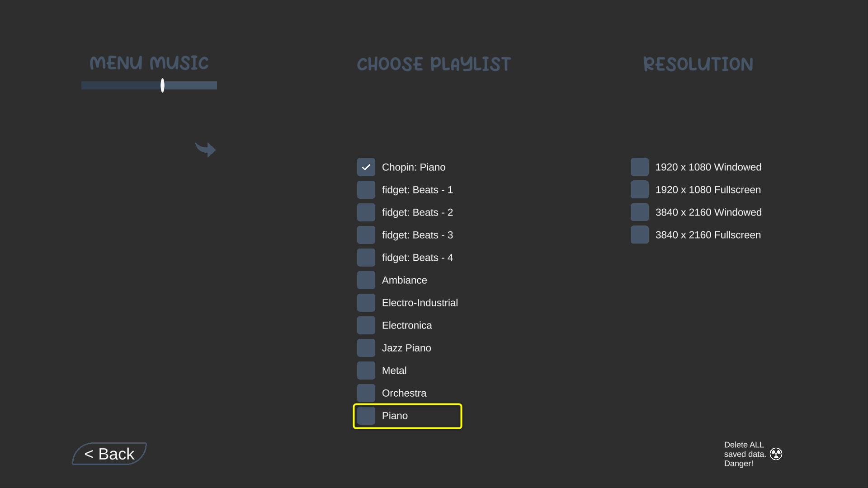
Task: Click the curved arrow icon below Menu Music
Action: (x=206, y=150)
